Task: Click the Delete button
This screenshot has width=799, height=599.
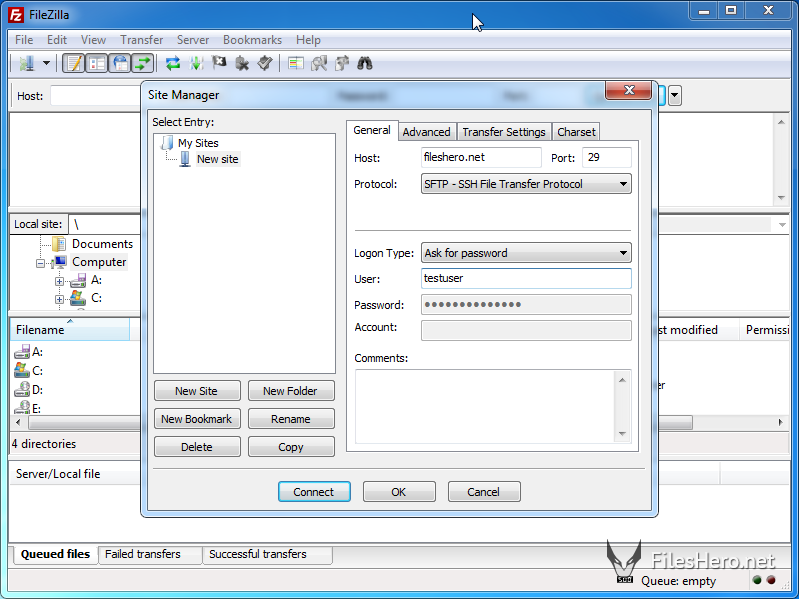Action: 197,447
